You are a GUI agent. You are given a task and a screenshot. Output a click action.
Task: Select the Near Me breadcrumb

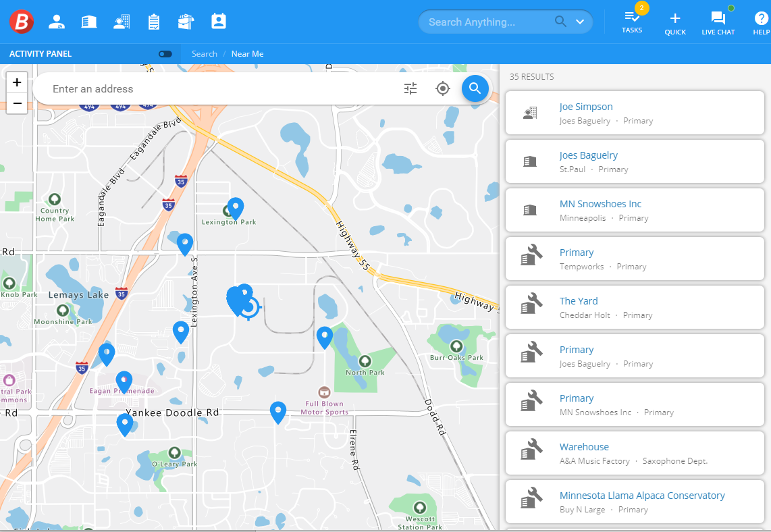pos(247,54)
